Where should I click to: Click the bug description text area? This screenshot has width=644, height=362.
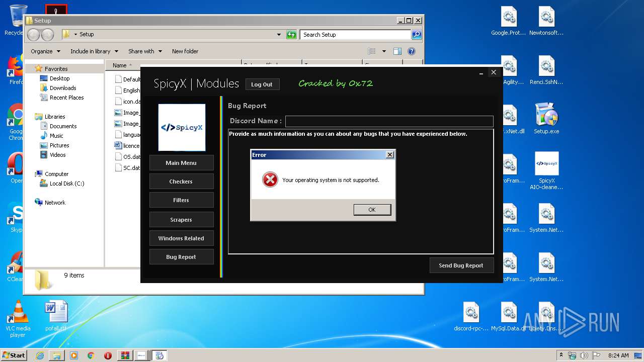[361, 191]
